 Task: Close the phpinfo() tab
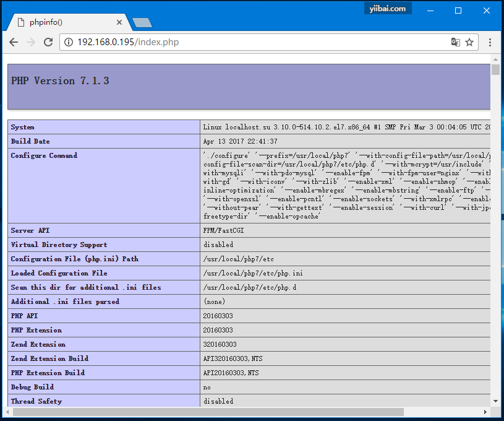click(x=120, y=22)
